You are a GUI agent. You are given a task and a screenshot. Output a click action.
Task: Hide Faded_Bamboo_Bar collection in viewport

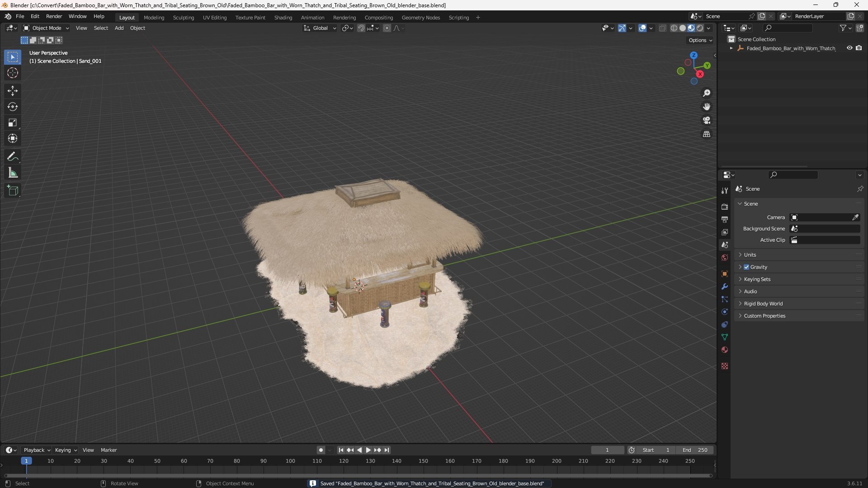pyautogui.click(x=849, y=48)
